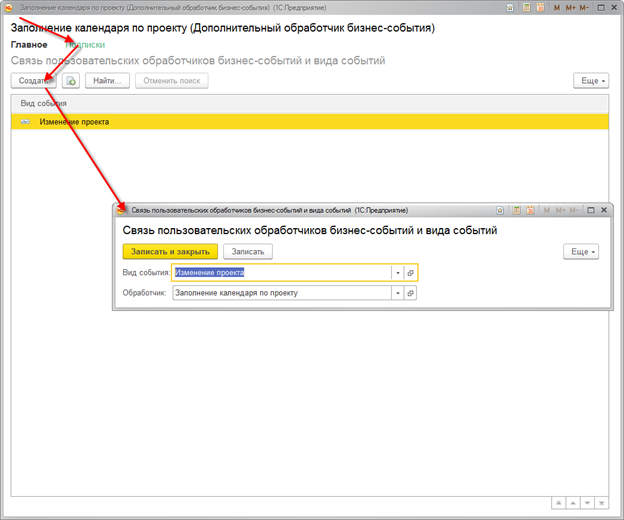Click the M+ memory button in main title bar
Viewport: 624px width, 520px height.
point(571,7)
